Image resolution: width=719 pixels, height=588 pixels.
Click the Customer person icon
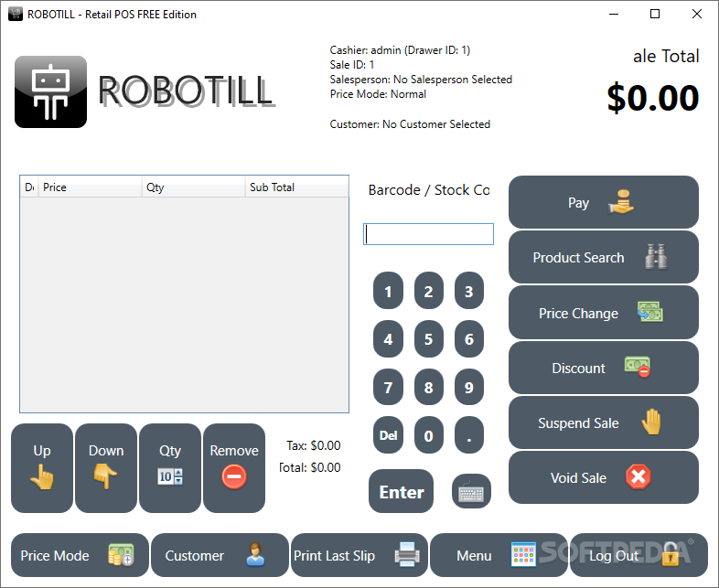255,554
